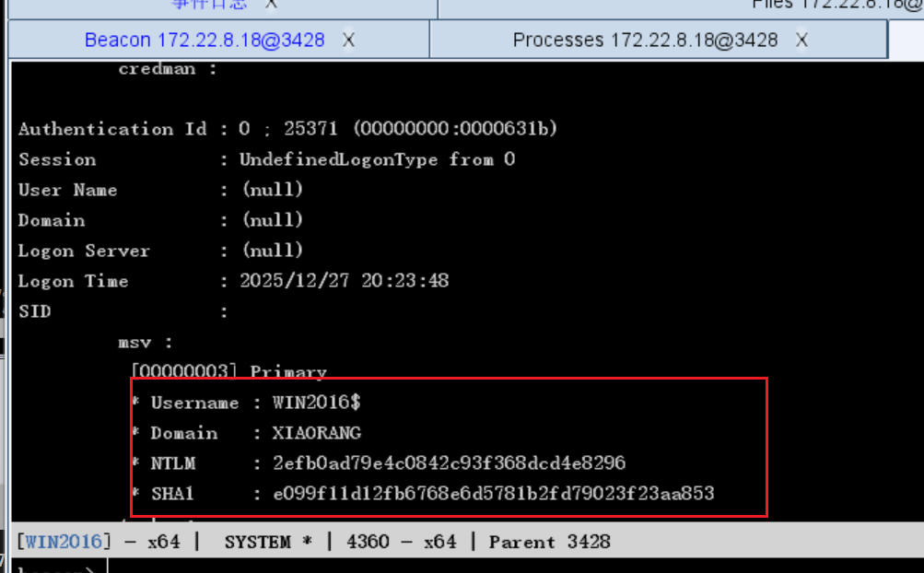The image size is (924, 573).
Task: Open the Files 172.22.8.18 tab
Action: (x=836, y=6)
